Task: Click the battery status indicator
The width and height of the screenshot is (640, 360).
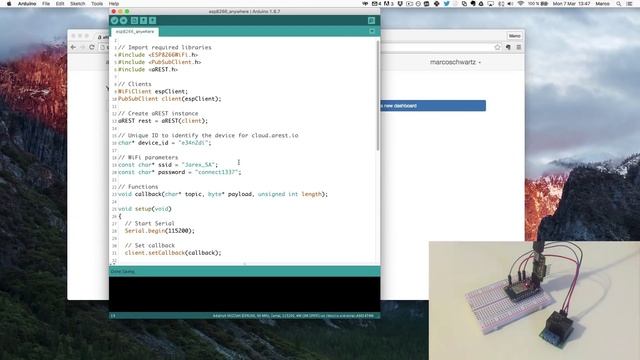Action: point(538,4)
